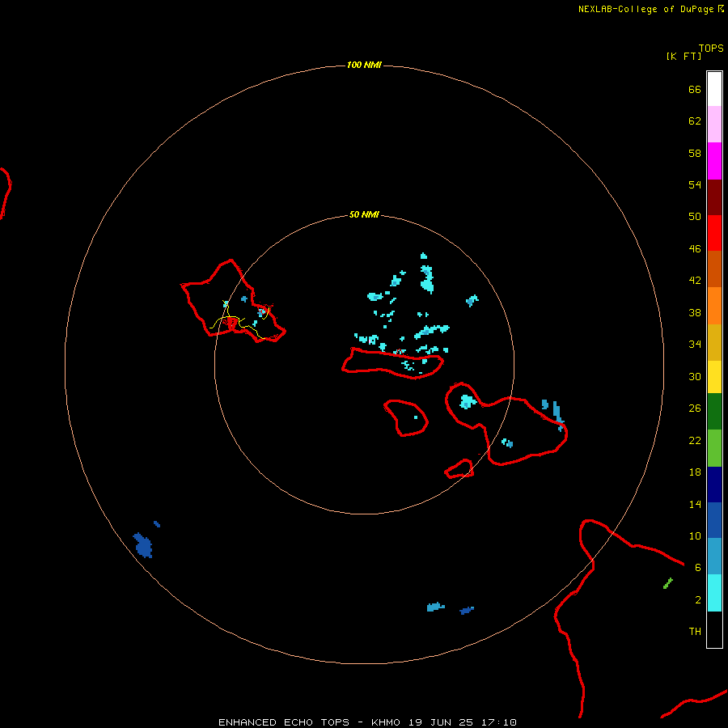Click the light green legend swatch
The image size is (728, 728).
point(714,448)
